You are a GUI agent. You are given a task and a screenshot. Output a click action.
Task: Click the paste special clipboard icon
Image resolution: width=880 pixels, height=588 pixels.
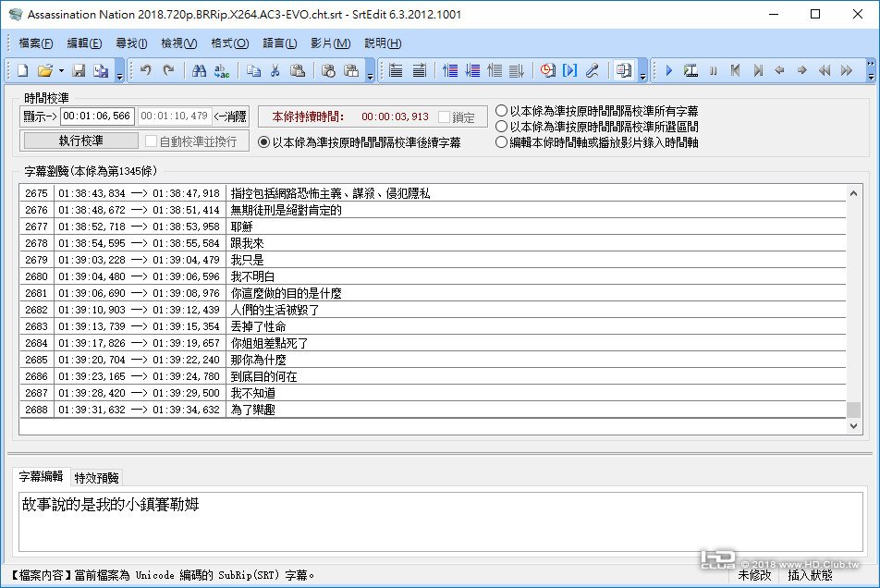pyautogui.click(x=351, y=70)
